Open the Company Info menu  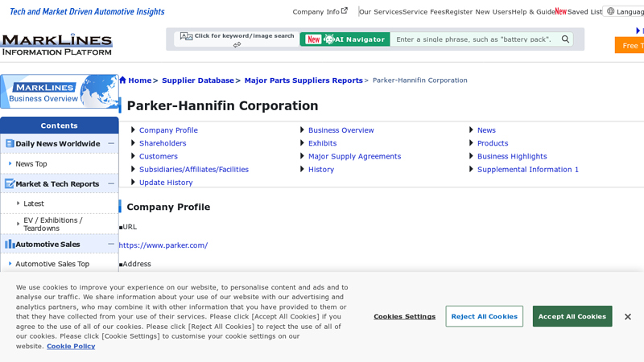(x=320, y=12)
